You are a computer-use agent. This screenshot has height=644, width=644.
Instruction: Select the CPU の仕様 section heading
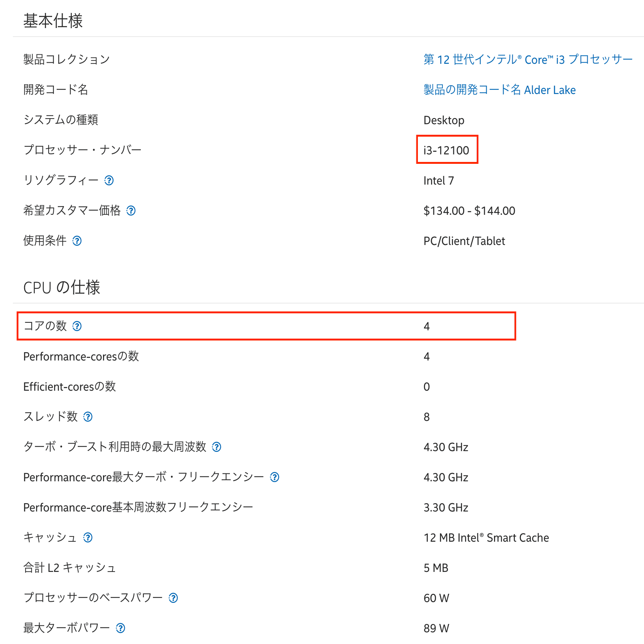[62, 287]
